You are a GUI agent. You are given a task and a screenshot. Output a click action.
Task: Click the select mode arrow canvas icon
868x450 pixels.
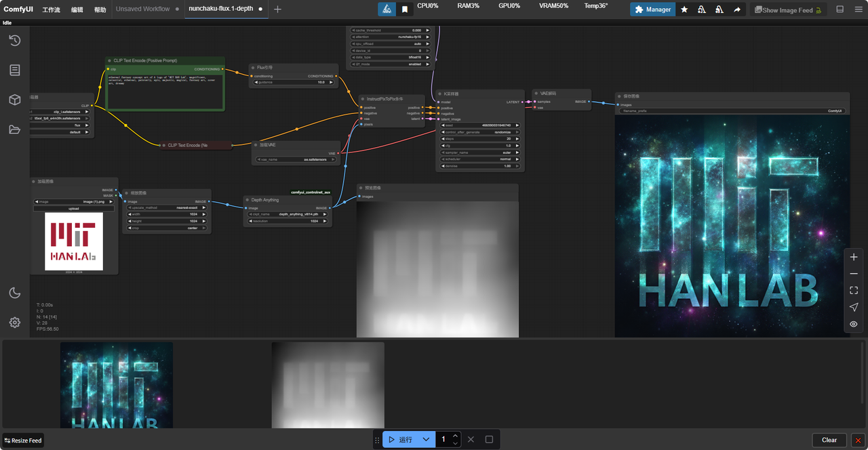tap(854, 308)
